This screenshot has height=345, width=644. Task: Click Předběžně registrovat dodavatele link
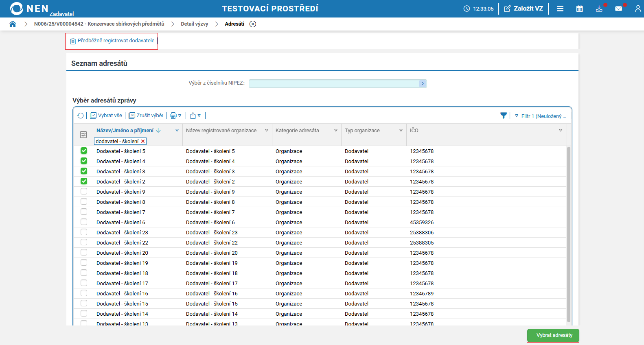pos(116,41)
